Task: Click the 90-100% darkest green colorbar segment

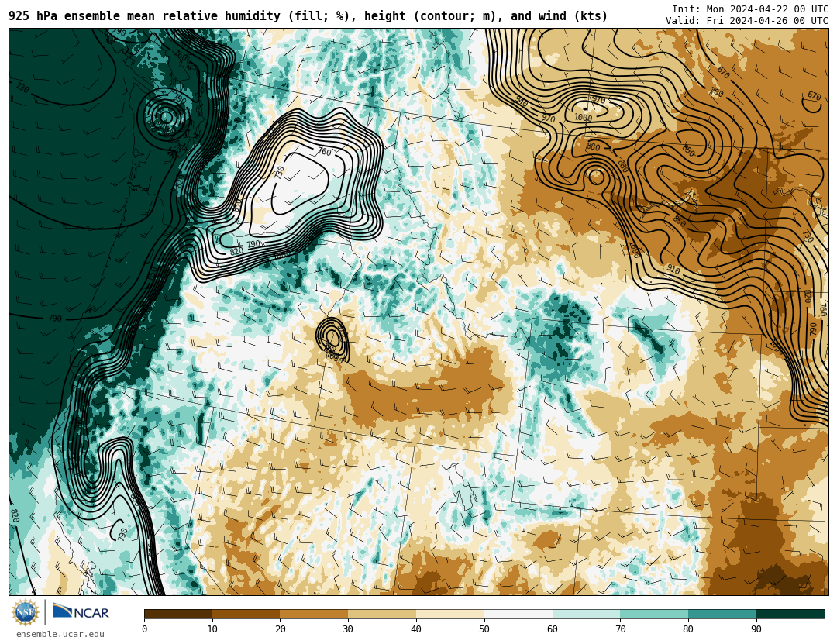Action: [x=790, y=614]
